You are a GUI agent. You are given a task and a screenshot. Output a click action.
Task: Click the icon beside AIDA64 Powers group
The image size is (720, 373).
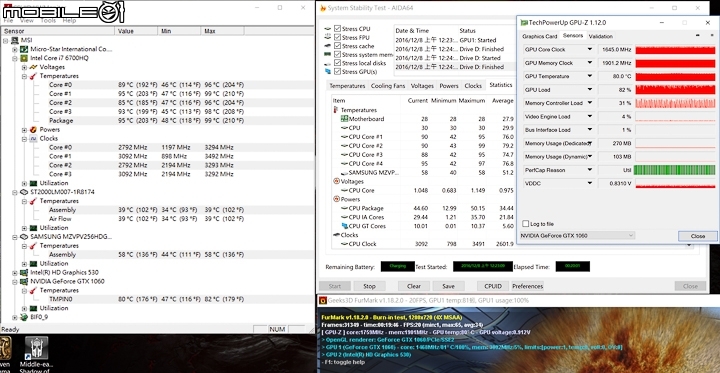(336, 199)
